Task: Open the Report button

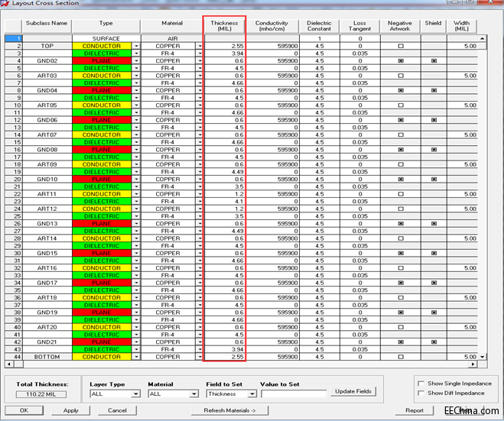Action: tap(414, 410)
